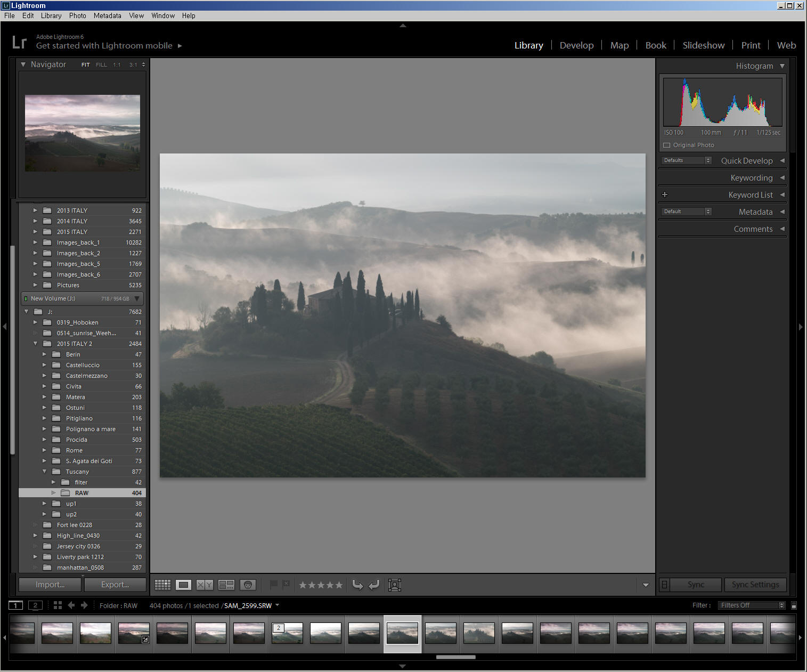Open second monitor window button
Screen dimensions: 807x672
(x=35, y=605)
